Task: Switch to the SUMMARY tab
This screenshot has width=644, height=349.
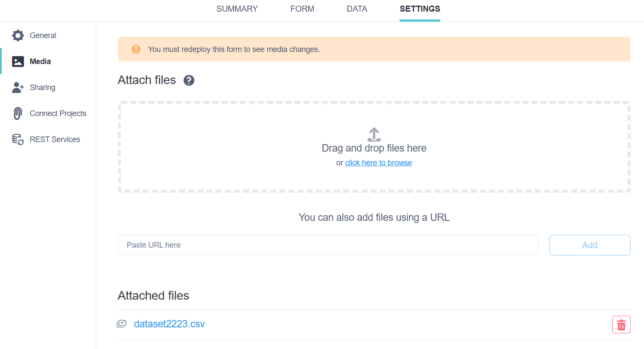Action: point(237,9)
